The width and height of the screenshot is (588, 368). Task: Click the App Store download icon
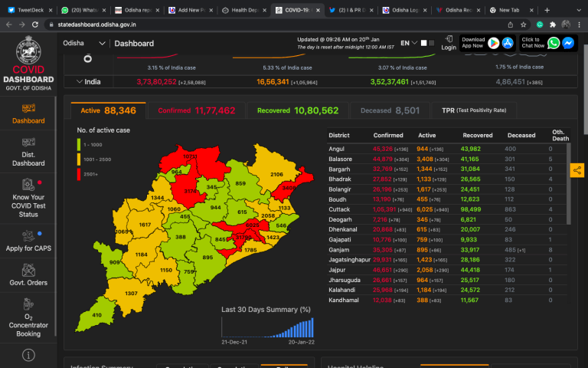pos(508,44)
